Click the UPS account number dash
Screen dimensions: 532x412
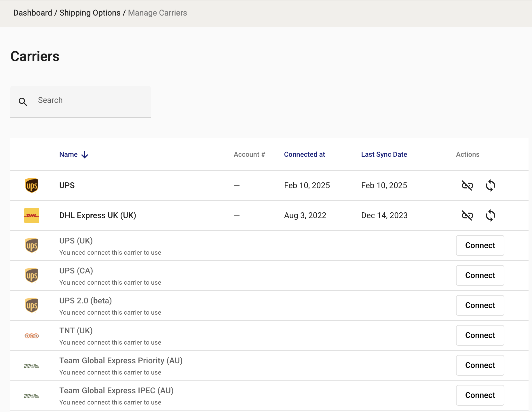click(x=237, y=186)
